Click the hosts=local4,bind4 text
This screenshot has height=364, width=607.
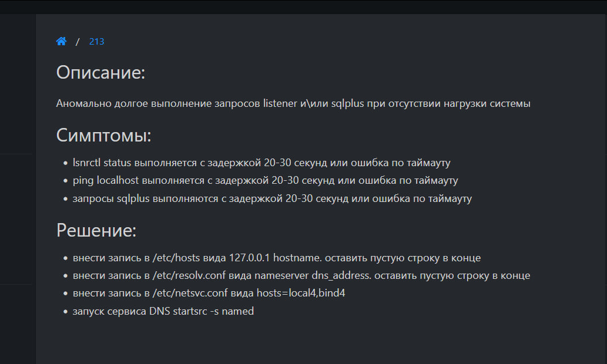(x=301, y=293)
